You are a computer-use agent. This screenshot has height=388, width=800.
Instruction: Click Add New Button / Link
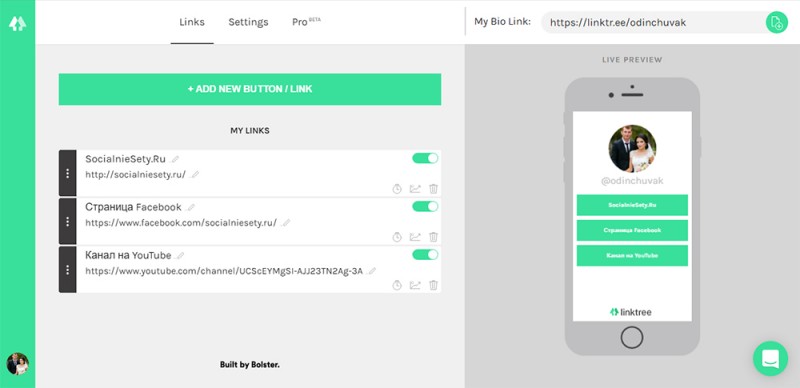tap(250, 89)
